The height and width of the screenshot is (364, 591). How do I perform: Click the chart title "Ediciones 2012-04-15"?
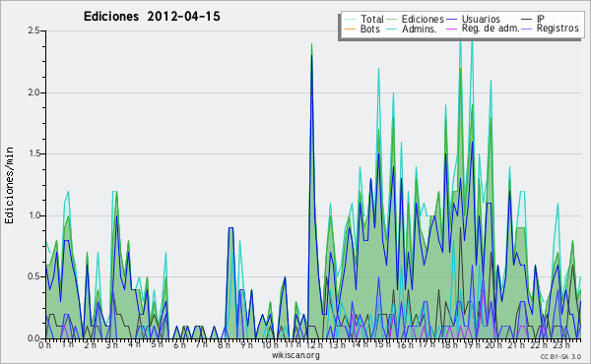(152, 17)
